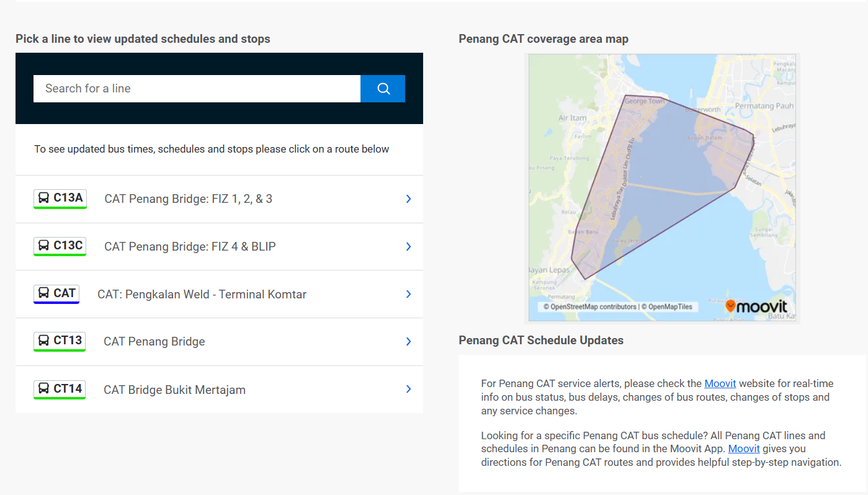Click the CT14 bus line badge
868x495 pixels.
coord(60,389)
